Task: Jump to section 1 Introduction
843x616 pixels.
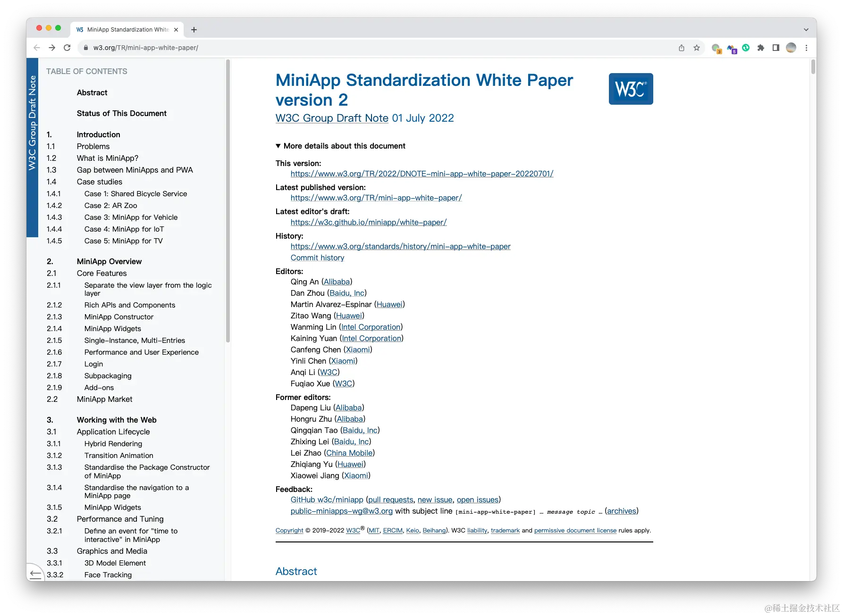Action: click(99, 135)
